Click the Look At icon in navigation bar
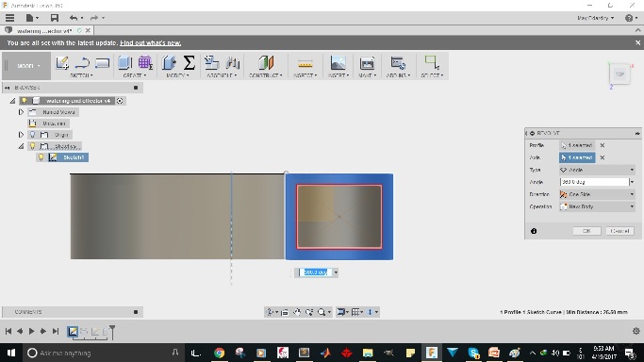The width and height of the screenshot is (644, 362). point(285,312)
